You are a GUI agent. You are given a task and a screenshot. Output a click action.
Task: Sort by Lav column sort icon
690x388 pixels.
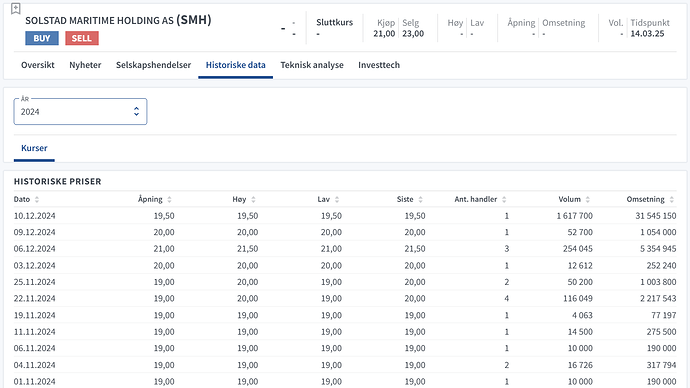click(337, 199)
